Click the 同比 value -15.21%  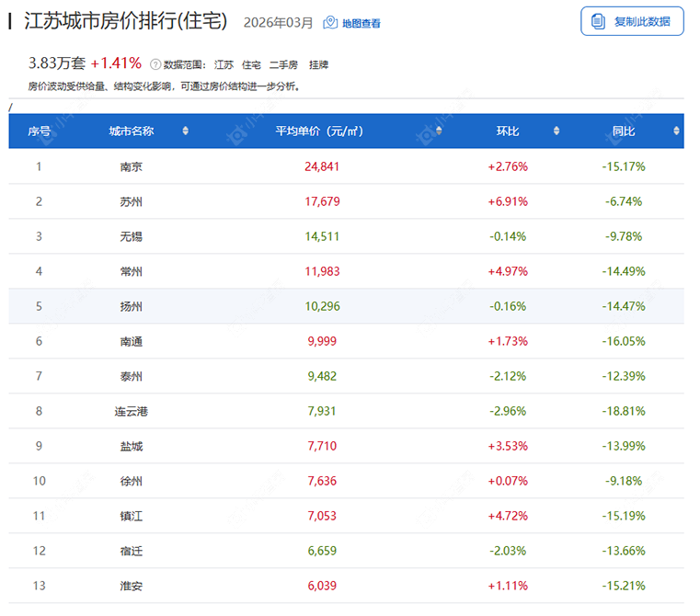tap(624, 586)
